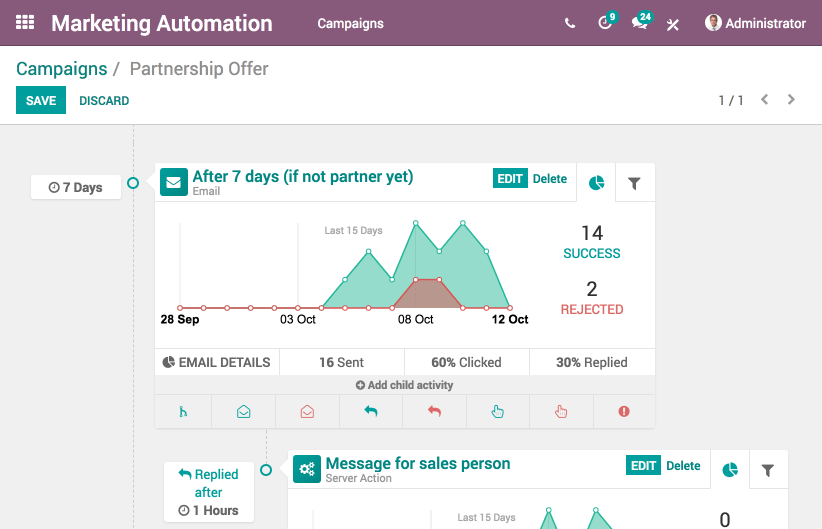Open Message for sales person title
Image resolution: width=822 pixels, height=529 pixels.
[x=418, y=463]
